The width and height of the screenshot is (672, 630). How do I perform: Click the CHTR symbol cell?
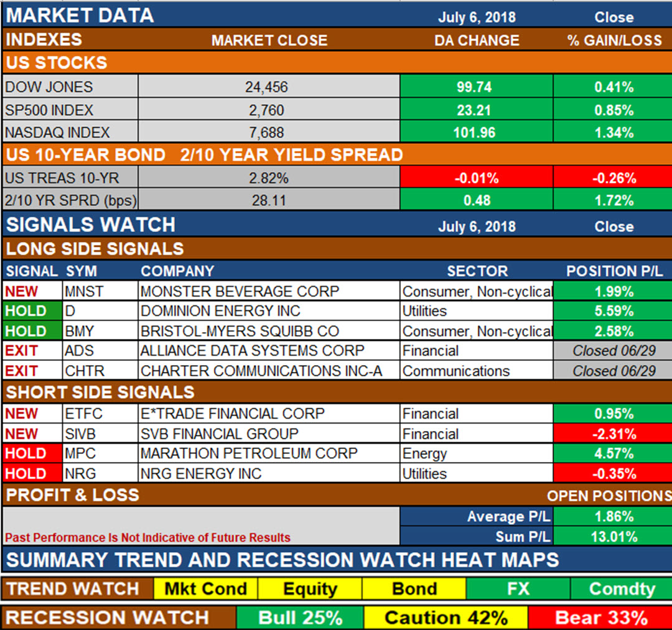tap(100, 371)
